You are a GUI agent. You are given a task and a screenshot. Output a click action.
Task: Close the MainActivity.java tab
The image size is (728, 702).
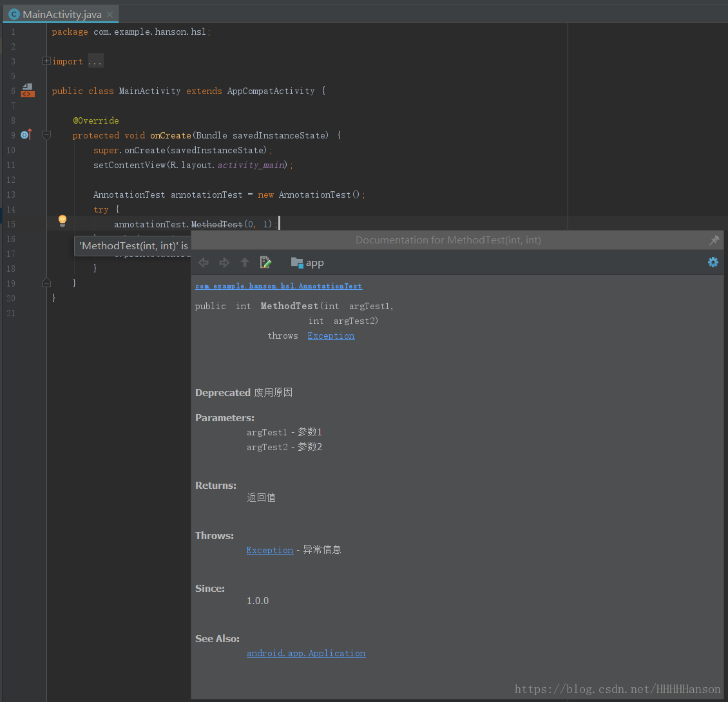[x=110, y=14]
